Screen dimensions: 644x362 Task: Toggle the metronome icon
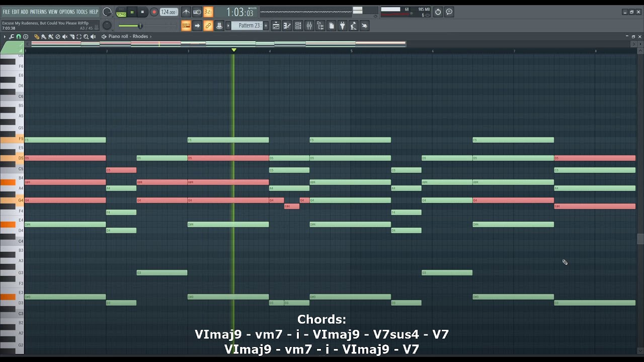(186, 12)
